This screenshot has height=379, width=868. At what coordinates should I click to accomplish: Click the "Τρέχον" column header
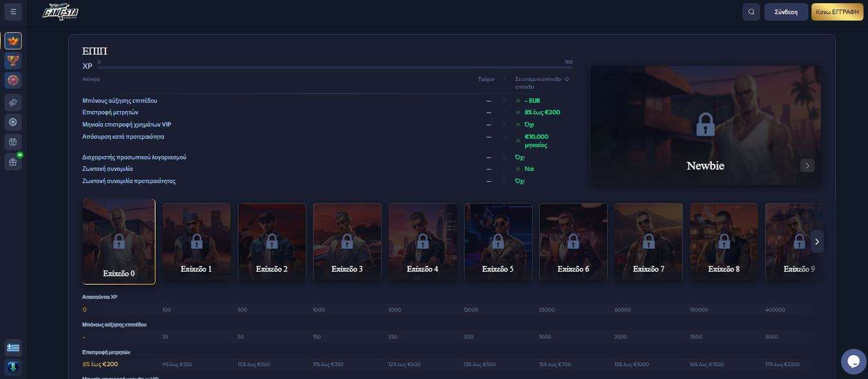(486, 79)
